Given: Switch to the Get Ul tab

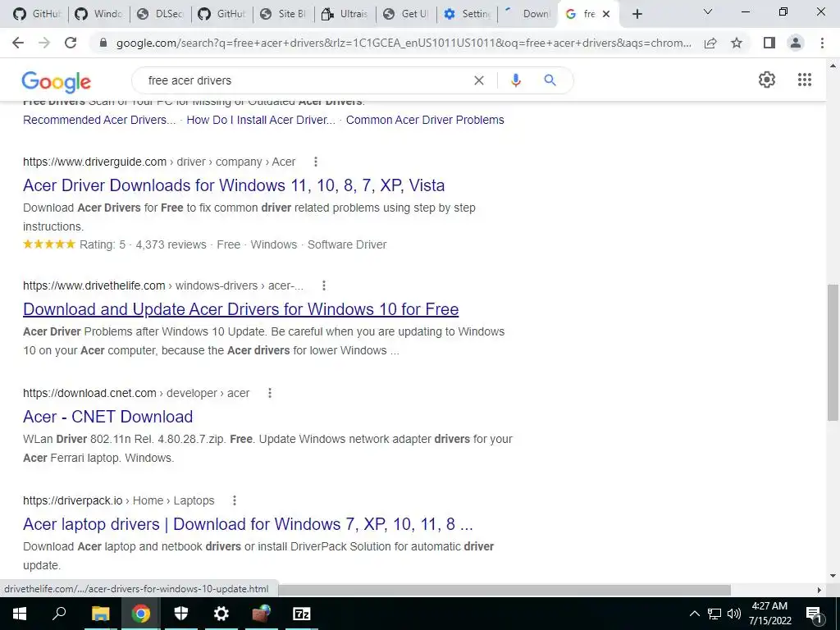Looking at the screenshot, I should click(x=406, y=14).
